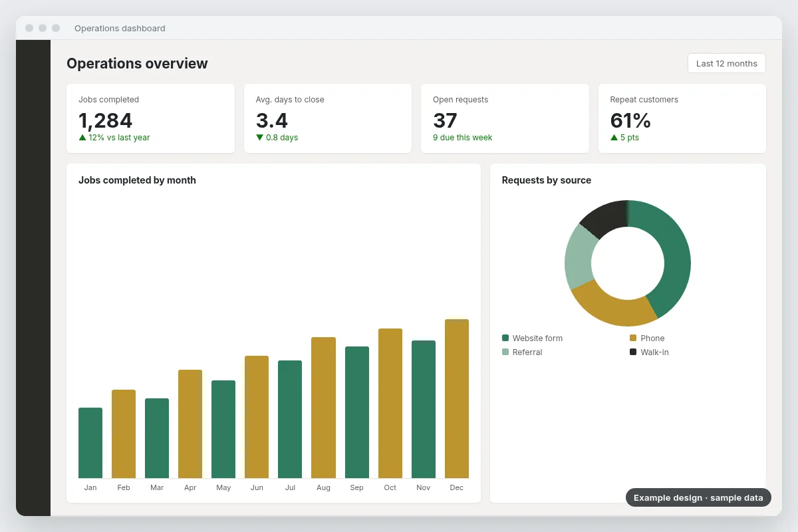
Task: Click the first window control dot
Action: (x=29, y=28)
